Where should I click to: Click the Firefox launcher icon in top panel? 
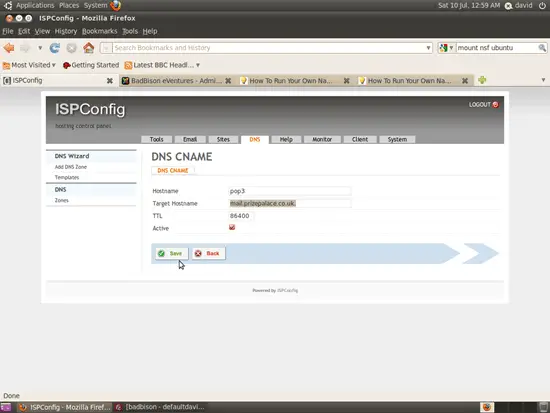click(115, 6)
